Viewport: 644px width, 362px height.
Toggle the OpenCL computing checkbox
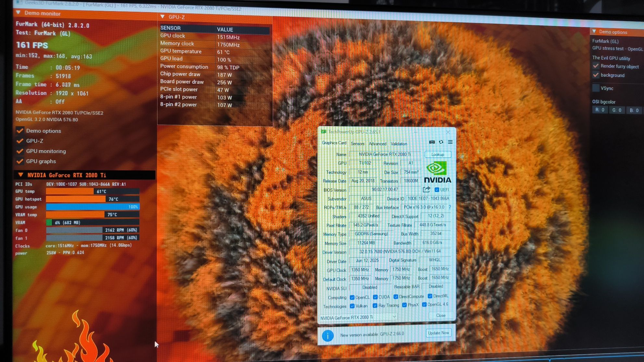click(352, 297)
